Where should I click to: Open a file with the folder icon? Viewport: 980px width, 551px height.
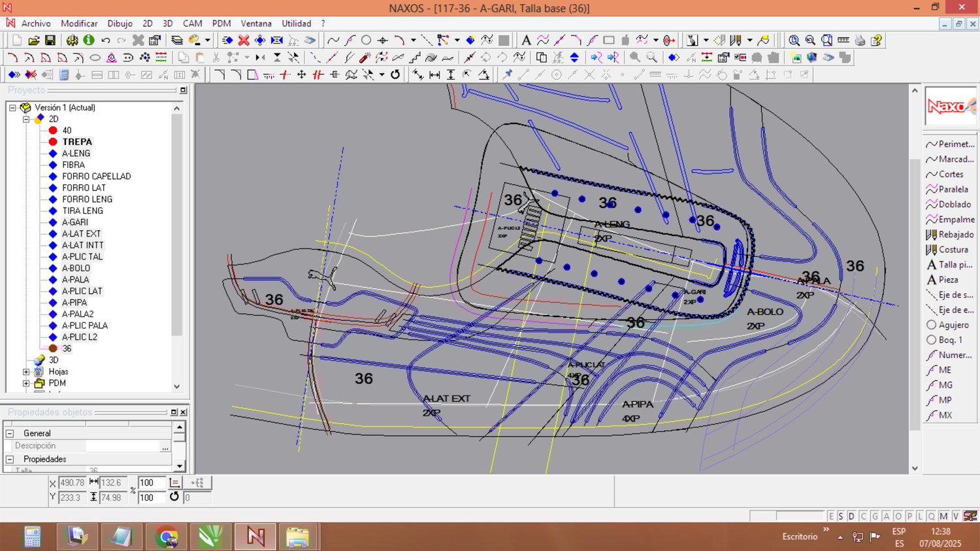click(x=34, y=41)
